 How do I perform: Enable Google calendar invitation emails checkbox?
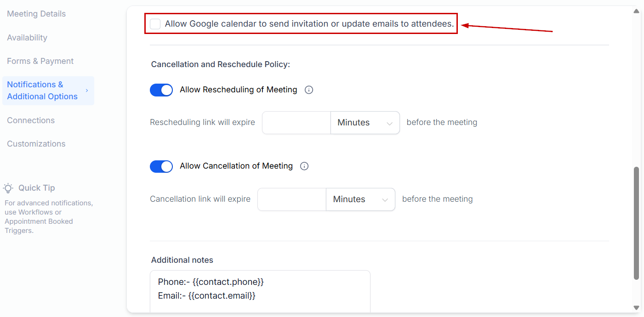point(155,24)
